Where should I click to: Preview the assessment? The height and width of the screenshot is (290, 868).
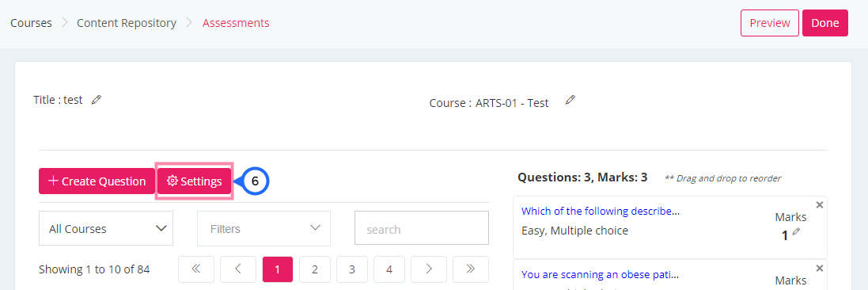769,23
